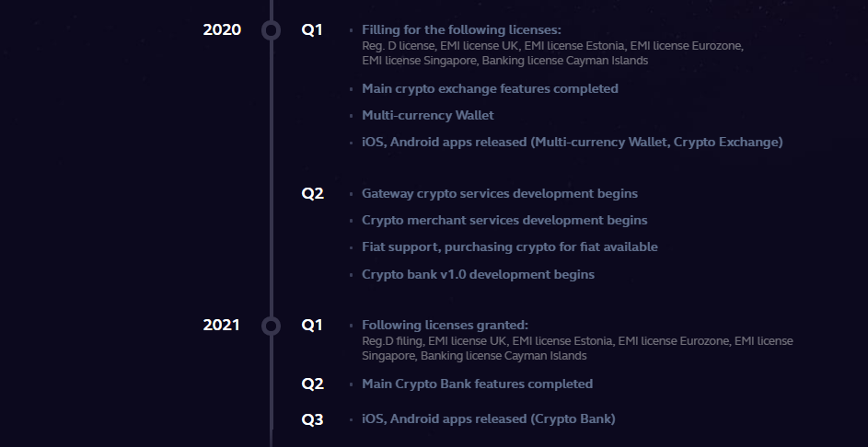
Task: Click 'Gateway crypto services development begins'
Action: 500,194
